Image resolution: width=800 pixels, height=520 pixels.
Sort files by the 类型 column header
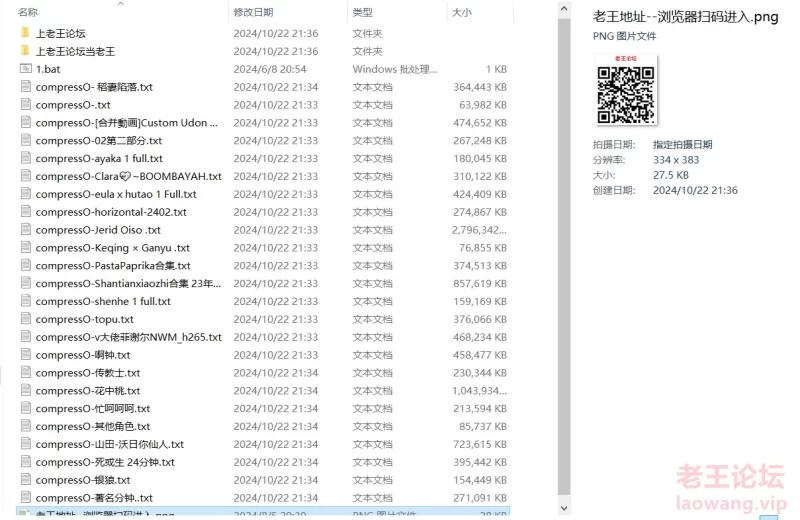coord(362,12)
